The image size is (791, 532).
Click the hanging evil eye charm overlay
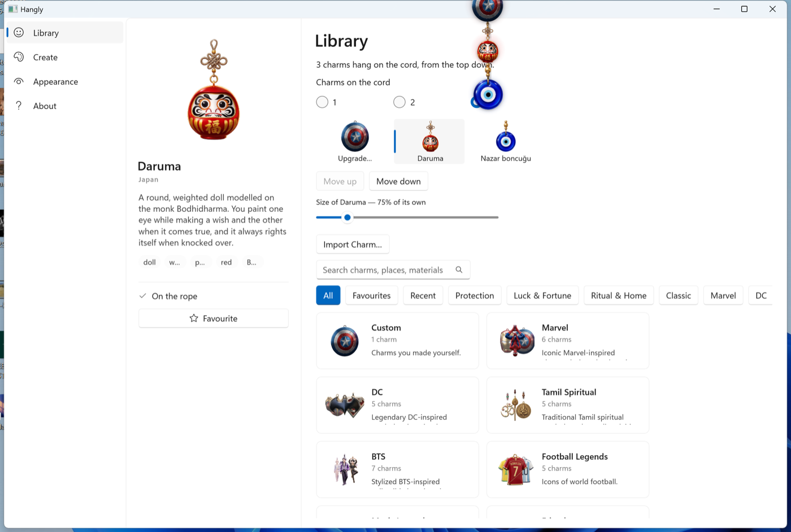click(488, 94)
